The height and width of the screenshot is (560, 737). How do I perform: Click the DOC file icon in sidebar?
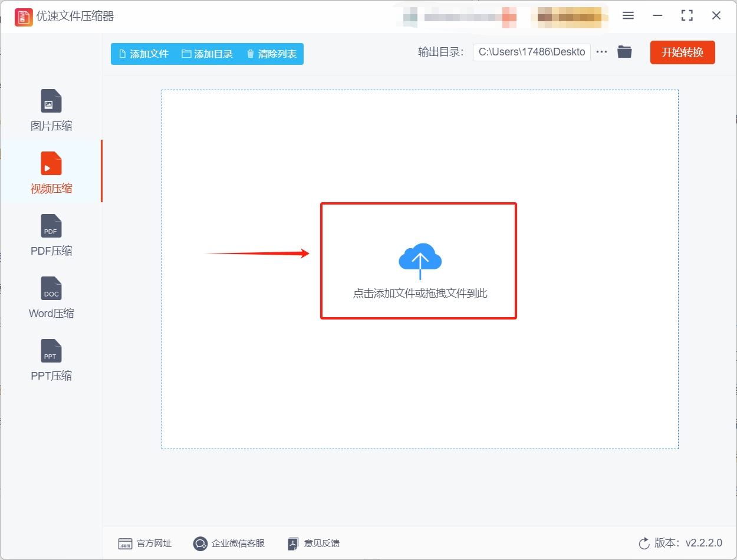(51, 288)
